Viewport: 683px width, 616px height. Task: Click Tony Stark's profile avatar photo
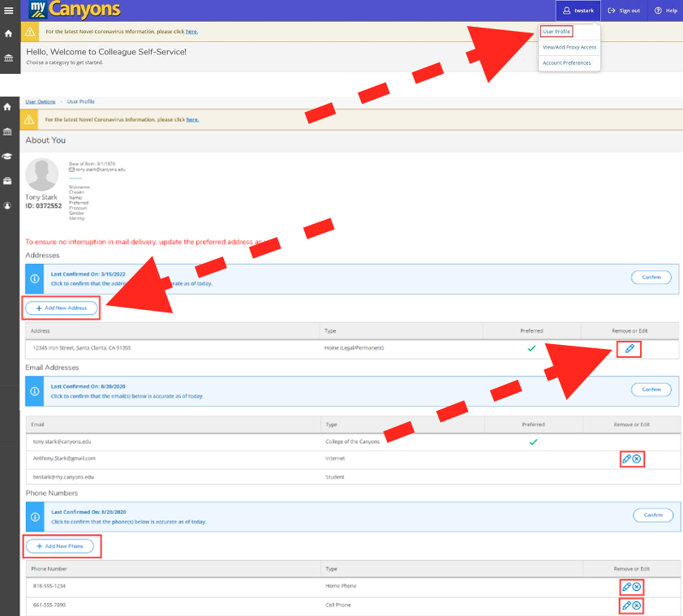(42, 174)
